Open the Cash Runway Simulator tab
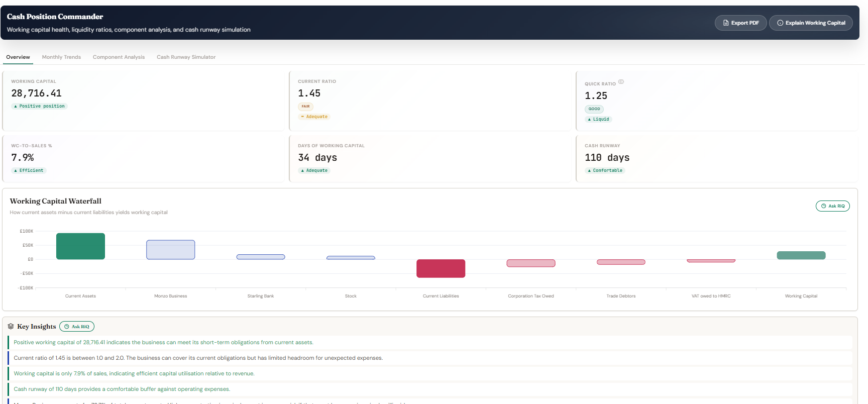Image resolution: width=868 pixels, height=404 pixels. coord(186,57)
